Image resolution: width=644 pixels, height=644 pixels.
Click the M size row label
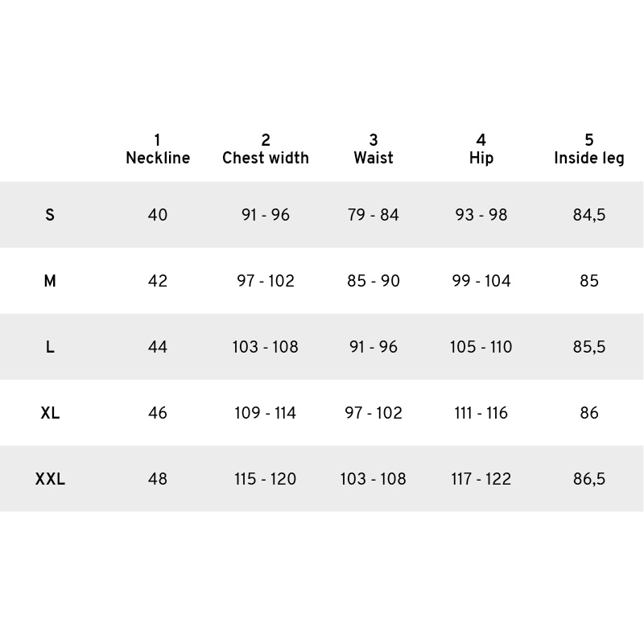click(50, 281)
